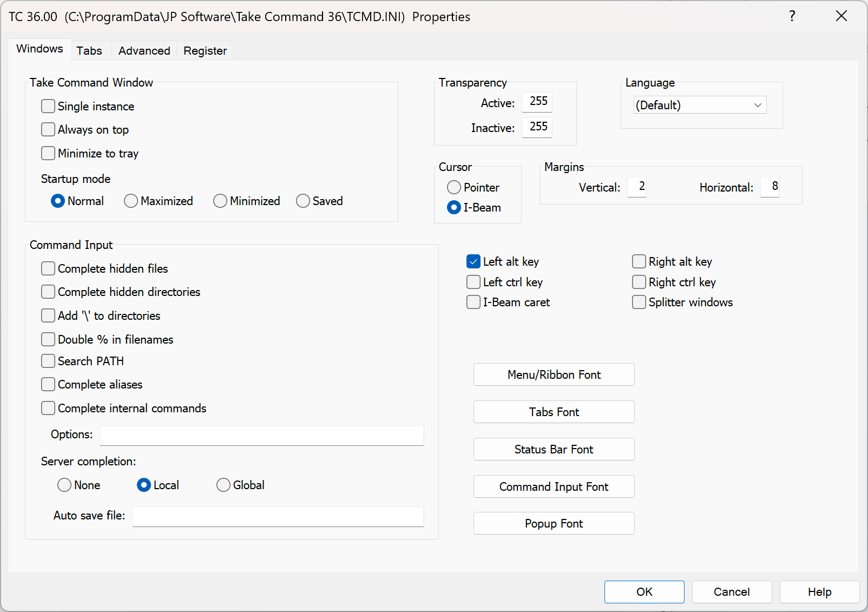Switch to the Tabs tab
The height and width of the screenshot is (612, 868).
89,51
